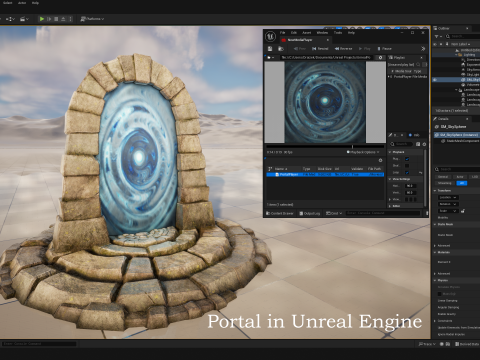The image size is (480, 360).
Task: Click the Pause button in media player
Action: click(384, 49)
